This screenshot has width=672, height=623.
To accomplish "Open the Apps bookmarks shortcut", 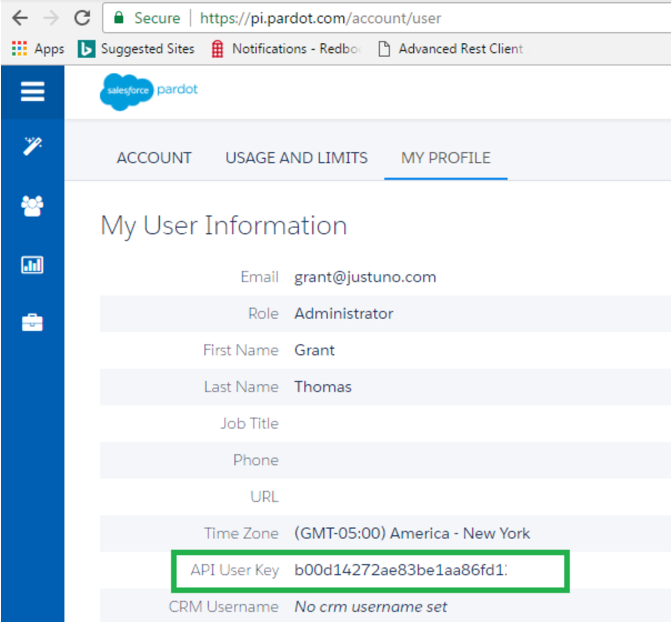I will pos(38,49).
